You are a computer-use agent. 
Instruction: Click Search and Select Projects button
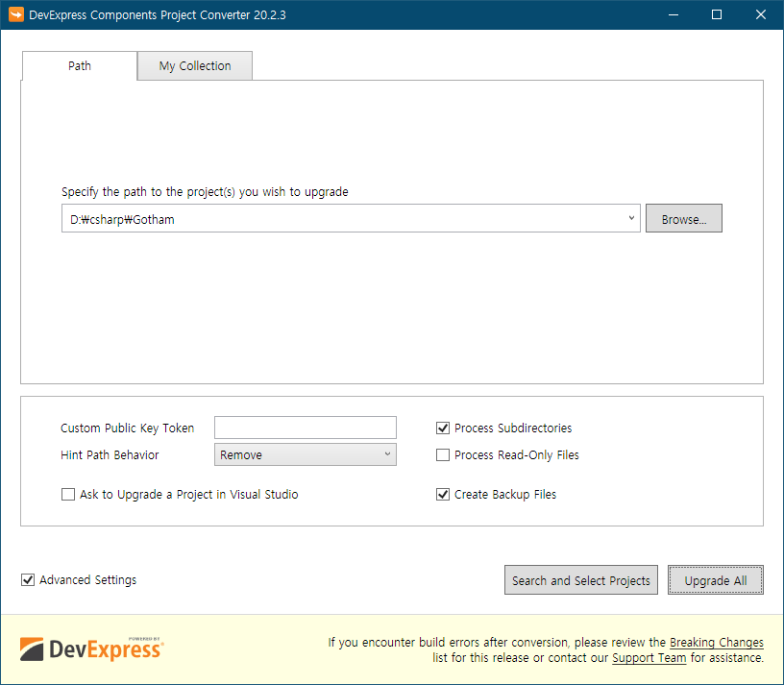pos(581,580)
